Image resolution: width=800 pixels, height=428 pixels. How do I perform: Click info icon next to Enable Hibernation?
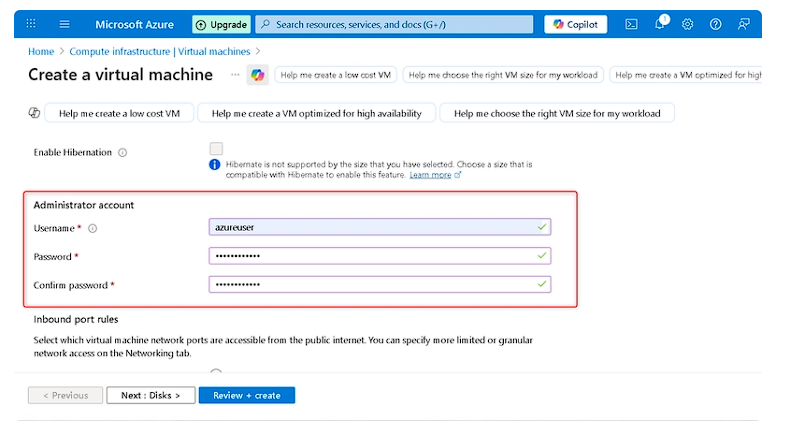click(123, 153)
